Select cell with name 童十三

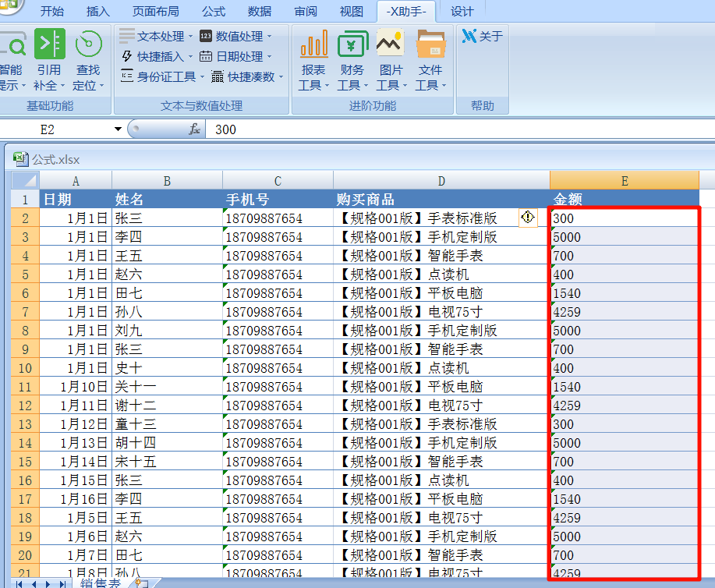pyautogui.click(x=168, y=424)
